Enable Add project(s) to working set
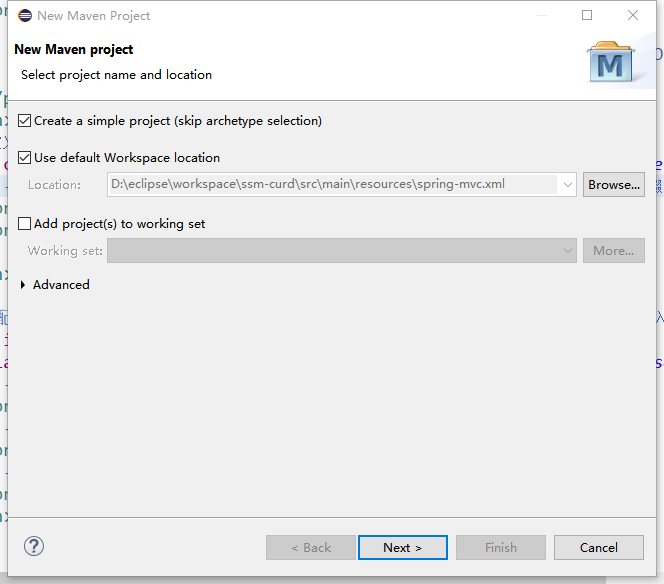Image resolution: width=664 pixels, height=584 pixels. pos(25,224)
